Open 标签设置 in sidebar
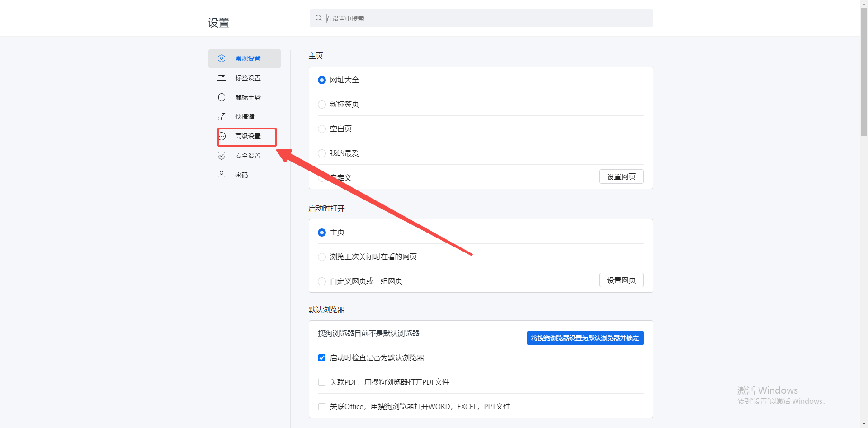The image size is (868, 428). [245, 78]
